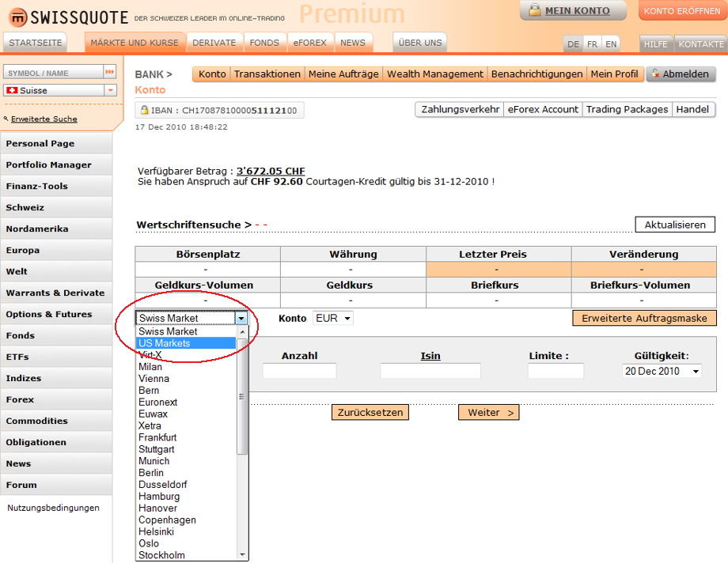Open Obligationen in sidebar
Viewport: 728px width, 563px height.
point(56,442)
